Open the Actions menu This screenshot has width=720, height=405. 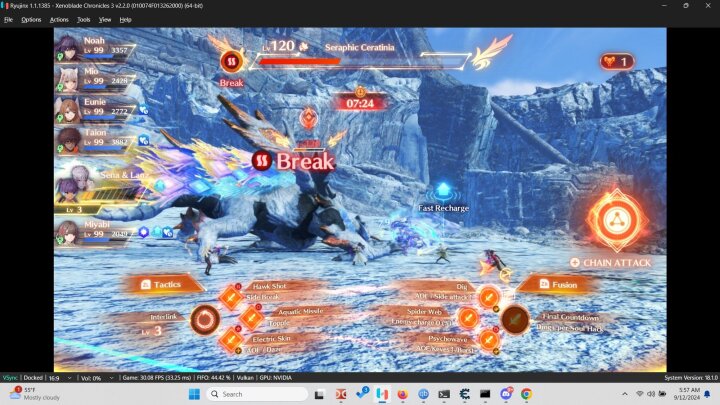pos(59,19)
